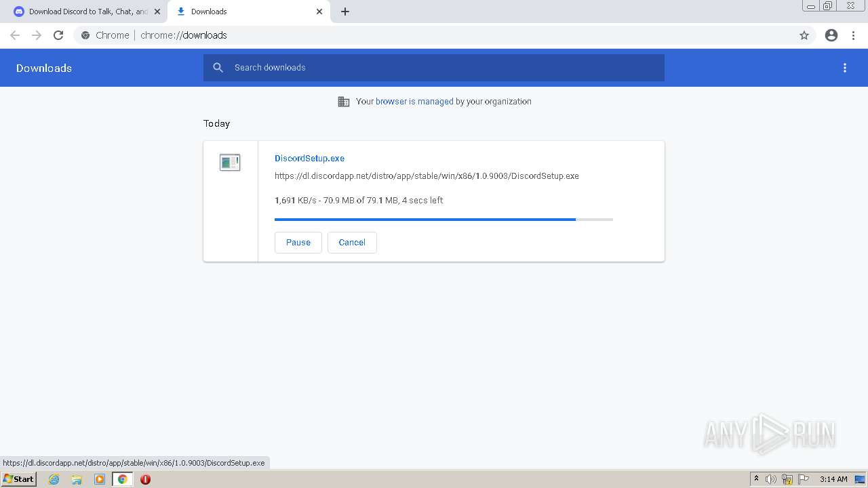Select the Downloads tab
Screen dimensions: 868x488
pos(248,12)
